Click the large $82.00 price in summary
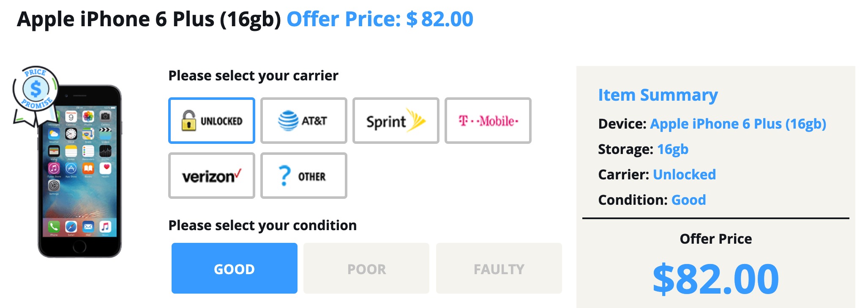The height and width of the screenshot is (308, 868). click(x=715, y=279)
